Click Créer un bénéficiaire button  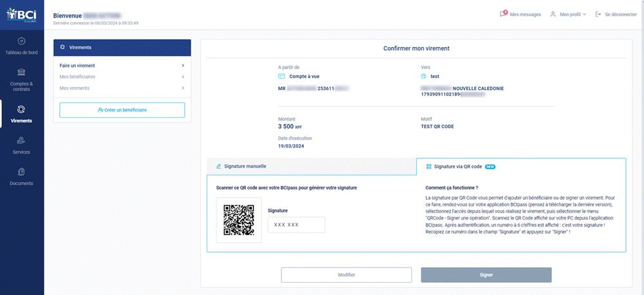click(122, 110)
